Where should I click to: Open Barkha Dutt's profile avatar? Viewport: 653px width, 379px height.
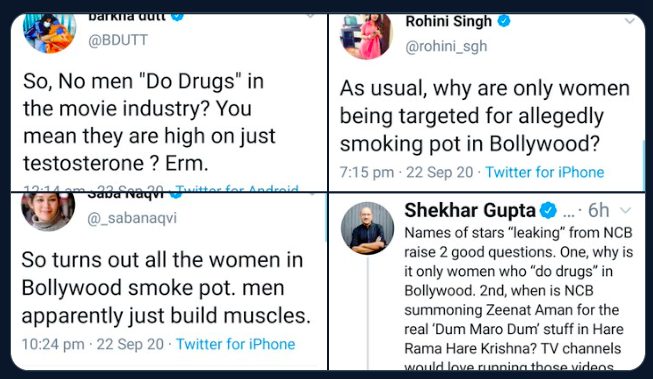50,33
